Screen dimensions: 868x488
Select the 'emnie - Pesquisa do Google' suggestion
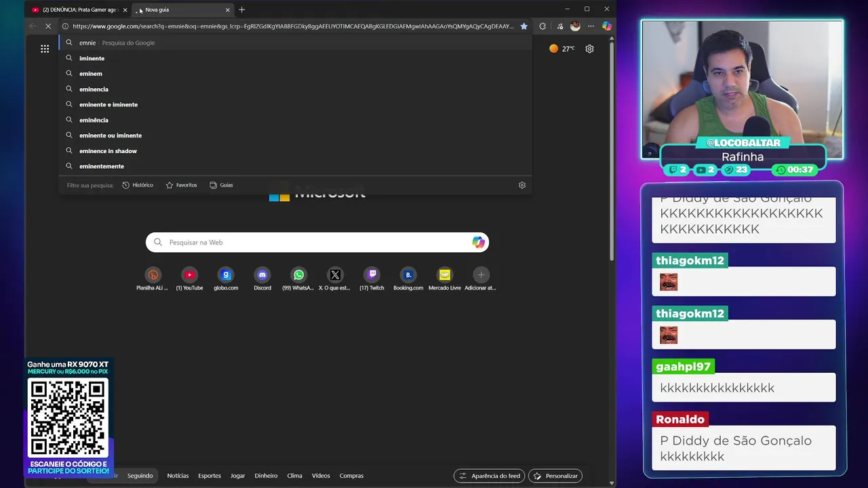tap(295, 43)
